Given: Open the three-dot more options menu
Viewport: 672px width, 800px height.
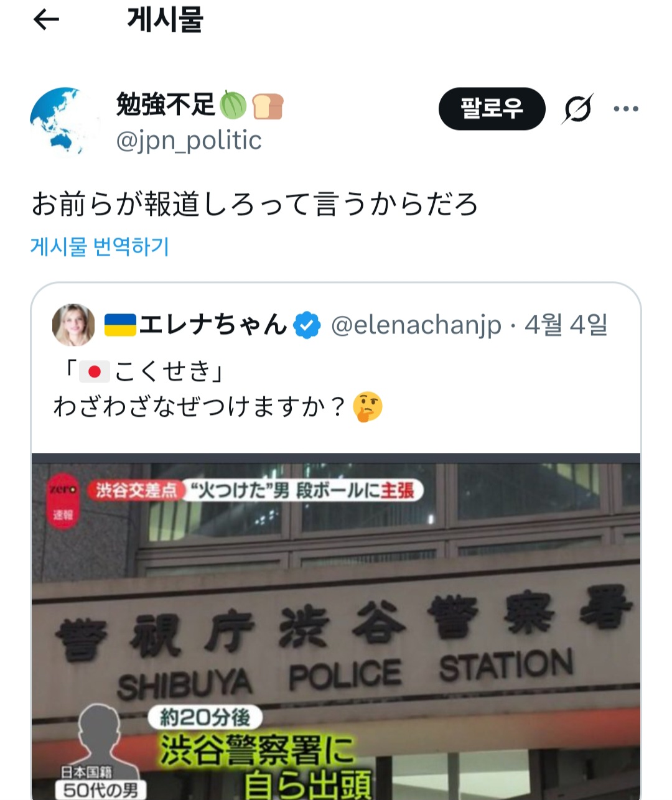Looking at the screenshot, I should point(626,109).
